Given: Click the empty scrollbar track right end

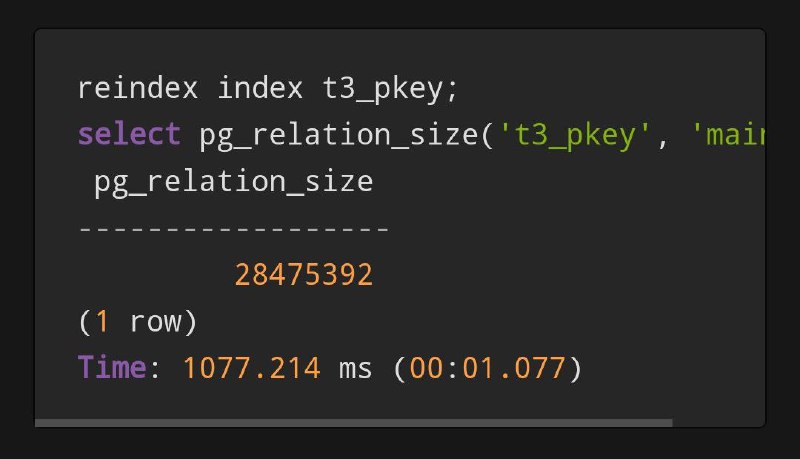Looking at the screenshot, I should [x=719, y=423].
